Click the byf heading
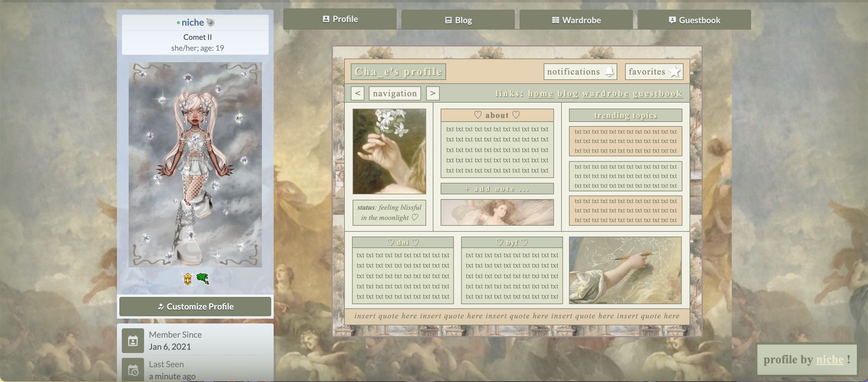 click(x=512, y=242)
